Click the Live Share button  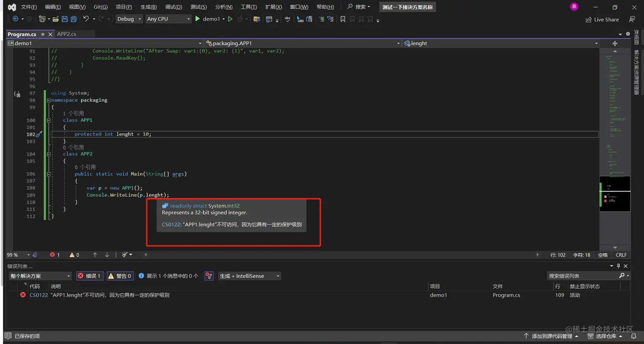pyautogui.click(x=602, y=19)
